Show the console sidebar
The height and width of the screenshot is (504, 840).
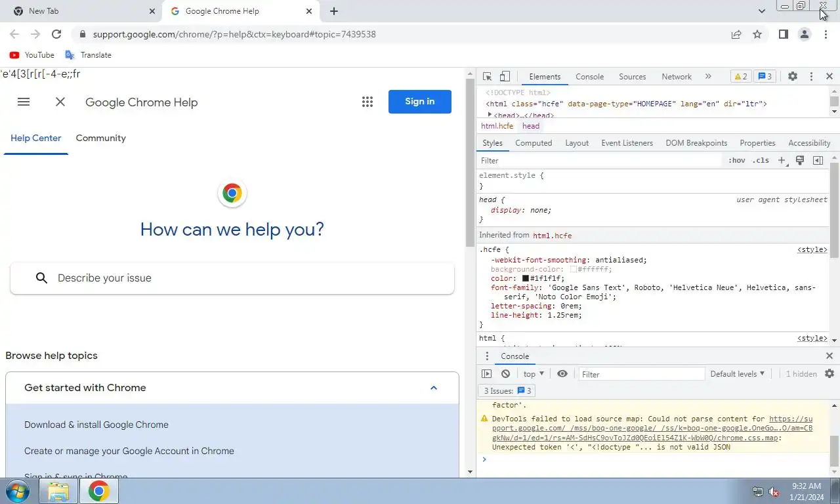coord(486,374)
